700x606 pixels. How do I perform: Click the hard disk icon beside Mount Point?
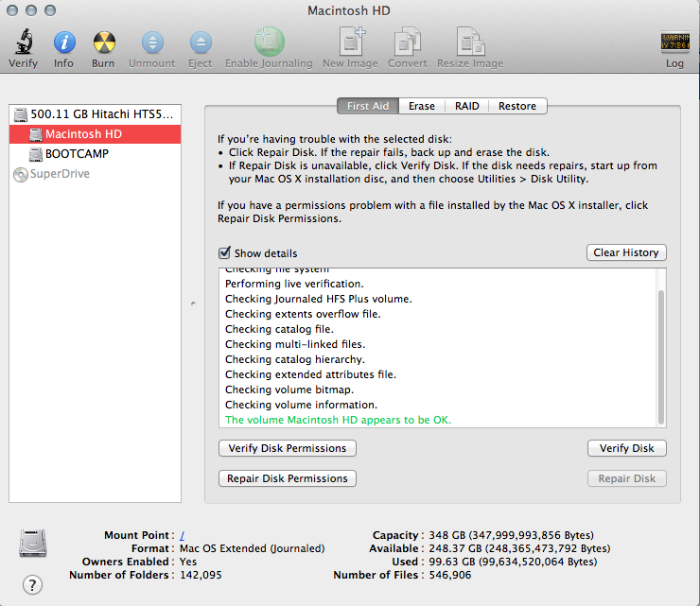[x=32, y=543]
